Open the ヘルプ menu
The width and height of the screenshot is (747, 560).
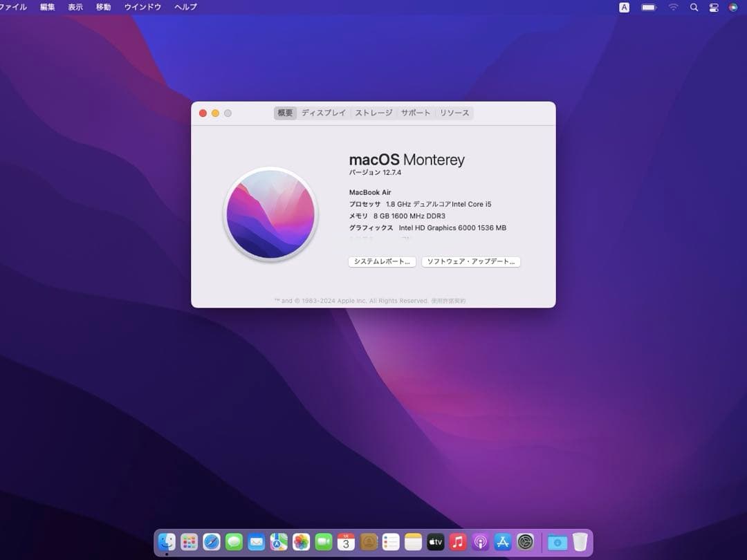(184, 7)
